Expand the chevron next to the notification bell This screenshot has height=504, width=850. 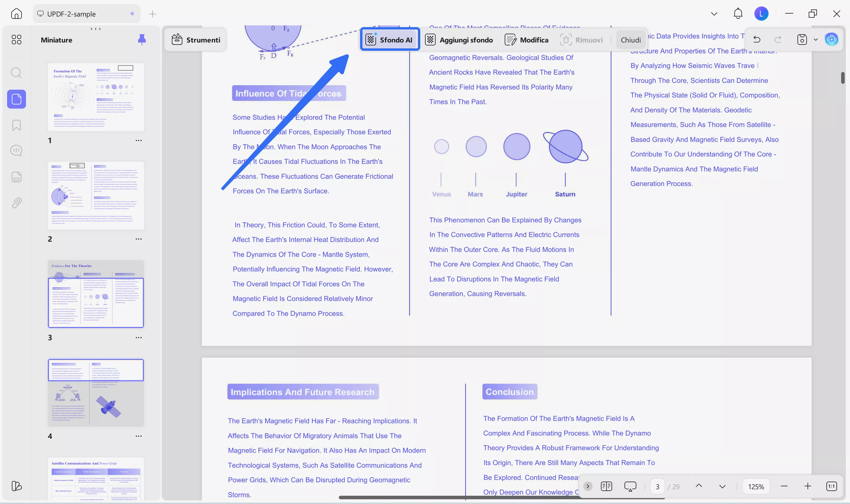714,14
